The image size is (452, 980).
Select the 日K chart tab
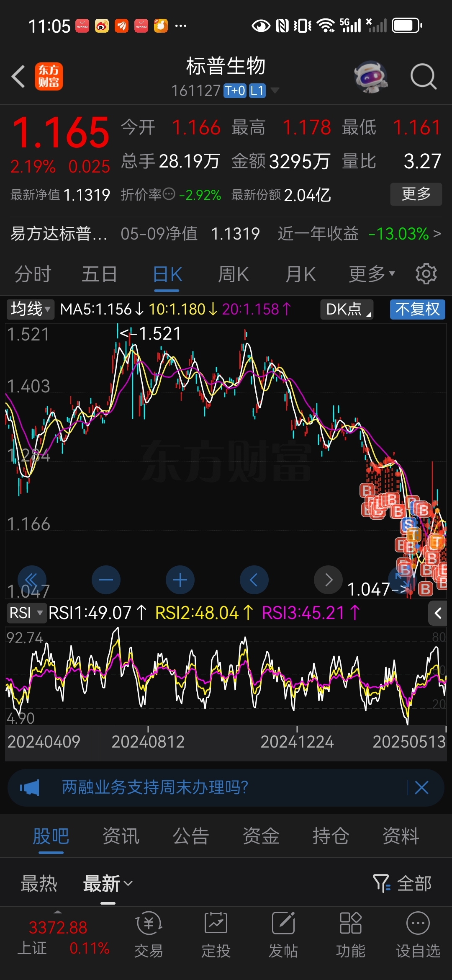click(167, 275)
